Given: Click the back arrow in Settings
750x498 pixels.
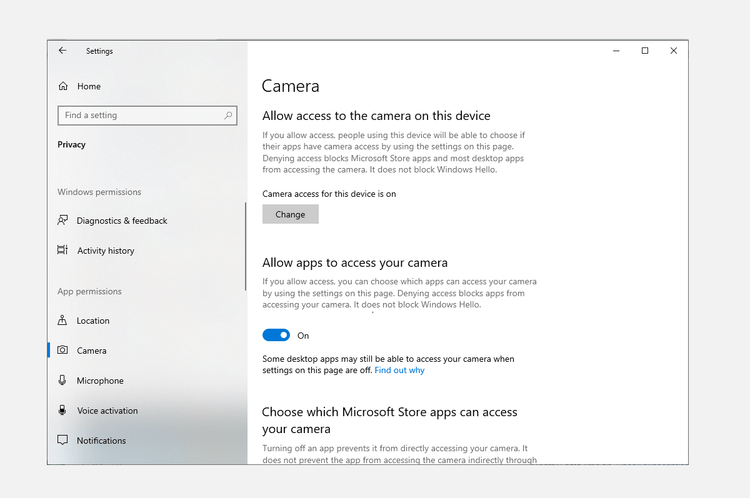Looking at the screenshot, I should (63, 51).
